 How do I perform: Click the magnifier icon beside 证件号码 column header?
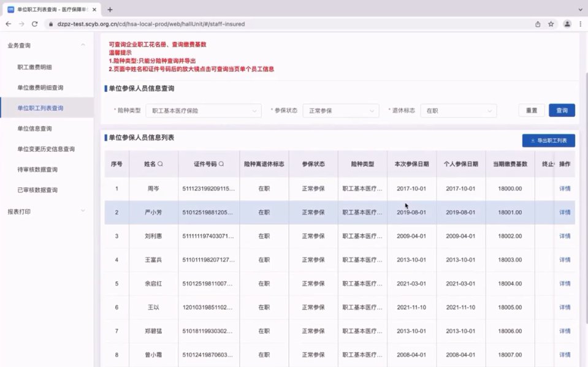(x=221, y=164)
